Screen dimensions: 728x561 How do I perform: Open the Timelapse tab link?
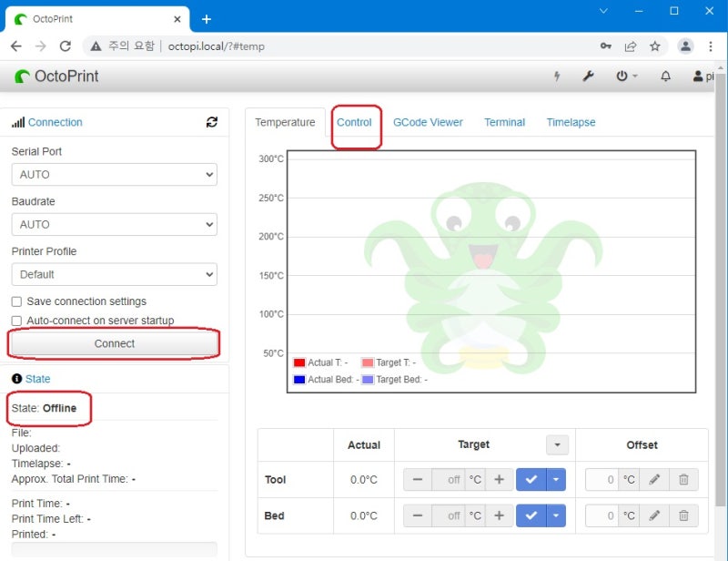tap(571, 121)
